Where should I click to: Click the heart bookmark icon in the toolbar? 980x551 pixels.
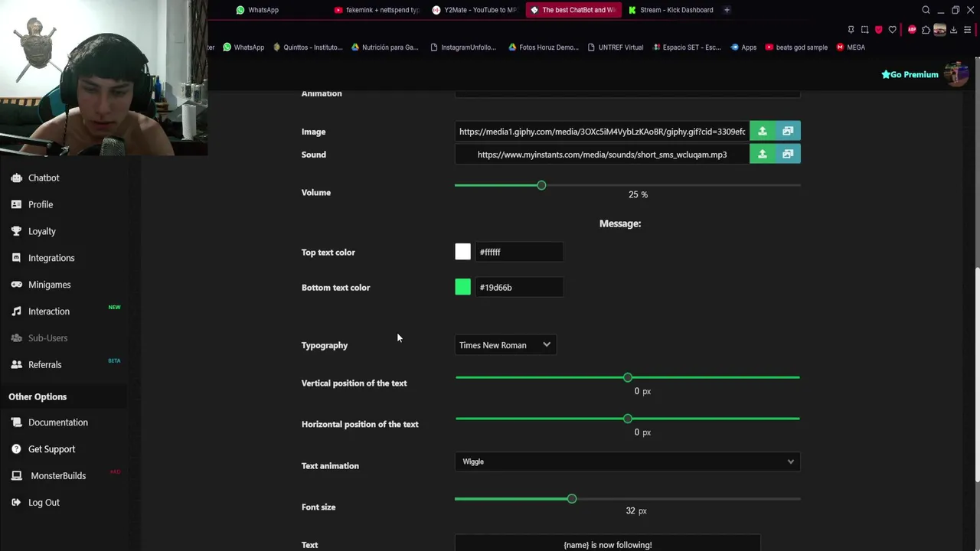click(892, 30)
